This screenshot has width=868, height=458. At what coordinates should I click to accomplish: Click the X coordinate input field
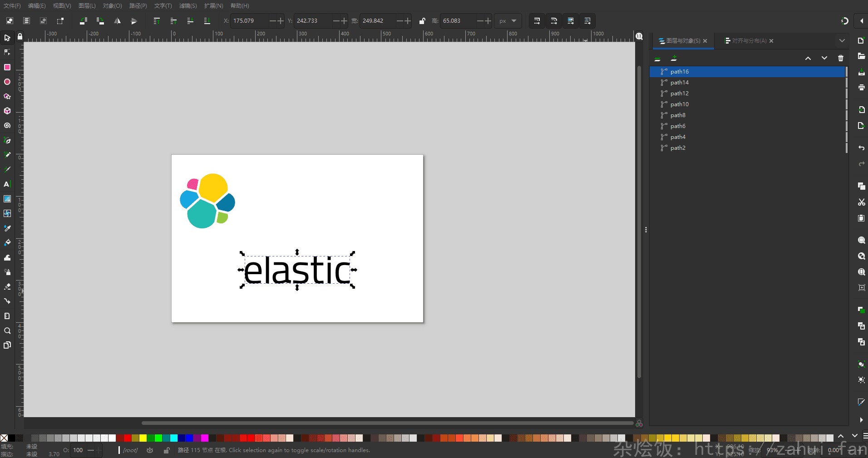pos(250,21)
